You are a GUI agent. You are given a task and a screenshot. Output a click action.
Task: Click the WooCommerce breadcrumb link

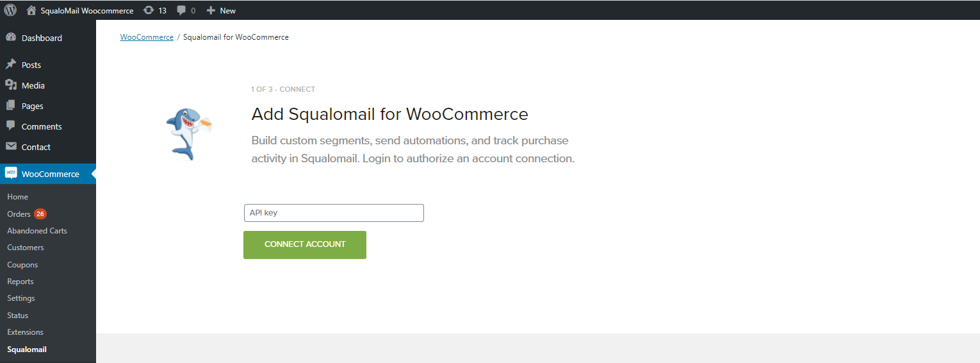point(147,37)
